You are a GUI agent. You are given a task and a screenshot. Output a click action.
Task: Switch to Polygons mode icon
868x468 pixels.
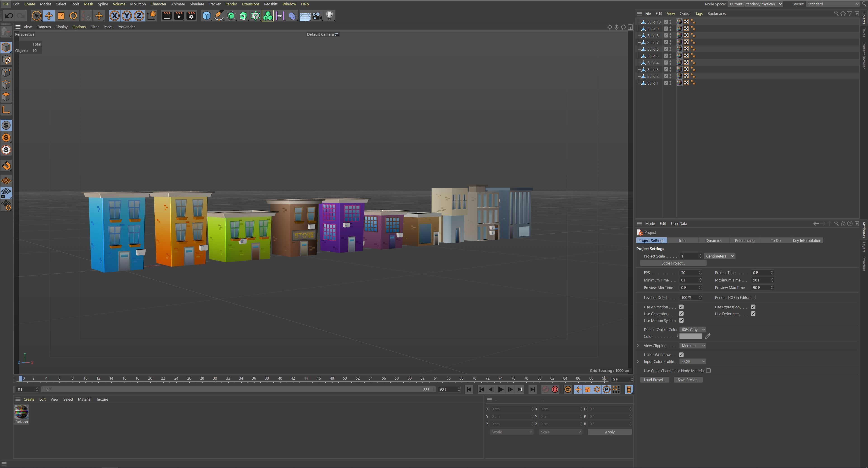(x=6, y=97)
